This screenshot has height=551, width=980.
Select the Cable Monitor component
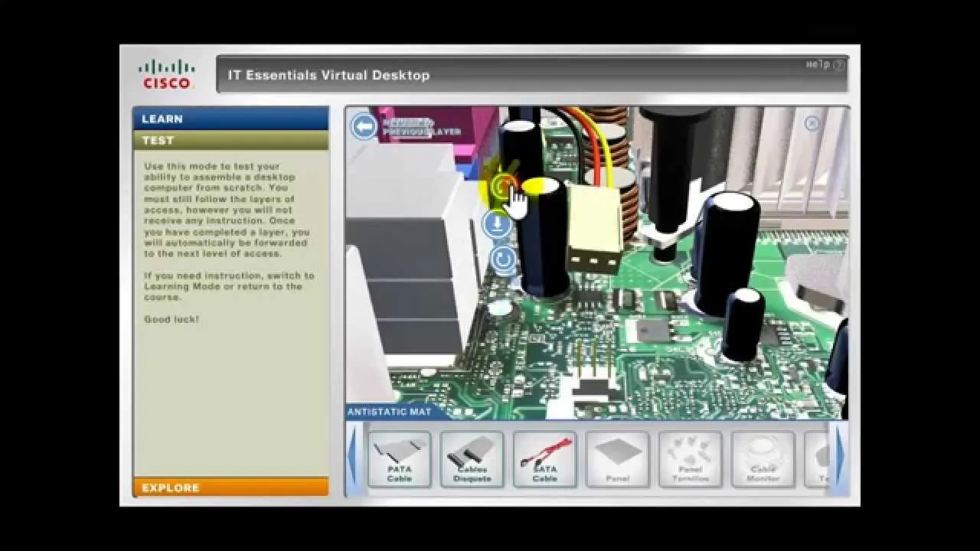(763, 460)
